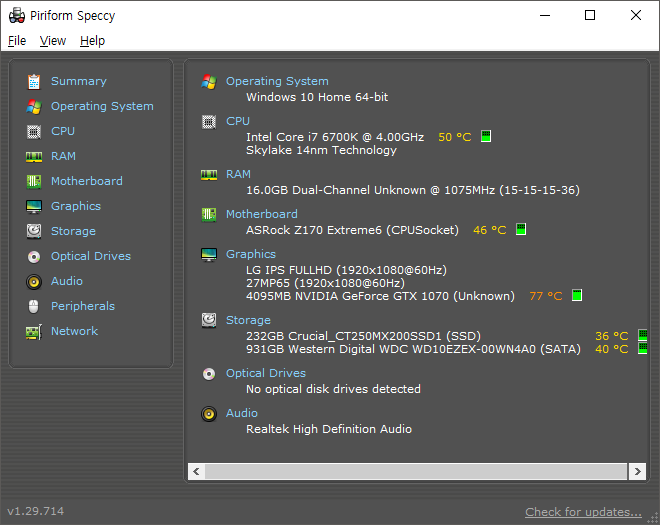This screenshot has height=525, width=660.
Task: View Storage details from sidebar
Action: point(73,231)
